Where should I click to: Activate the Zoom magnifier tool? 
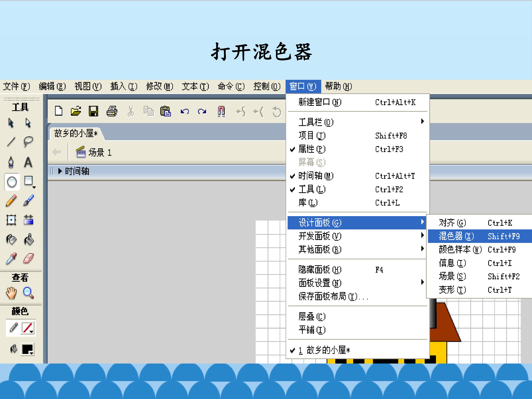tap(28, 293)
